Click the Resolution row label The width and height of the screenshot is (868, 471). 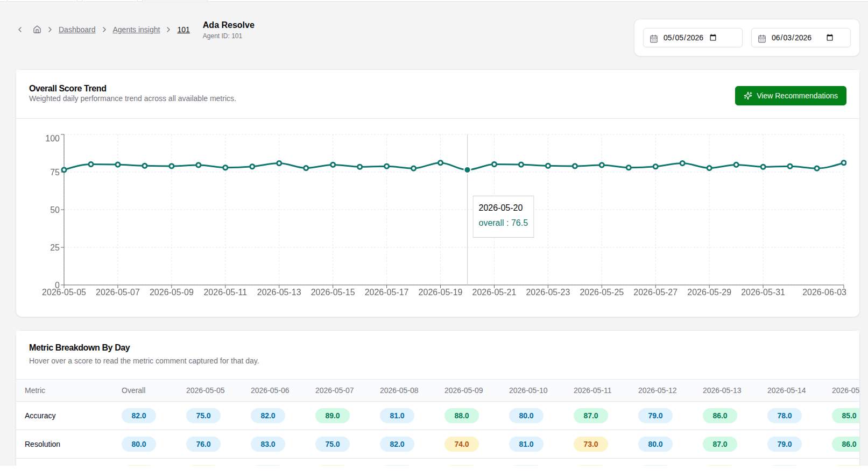pyautogui.click(x=43, y=444)
